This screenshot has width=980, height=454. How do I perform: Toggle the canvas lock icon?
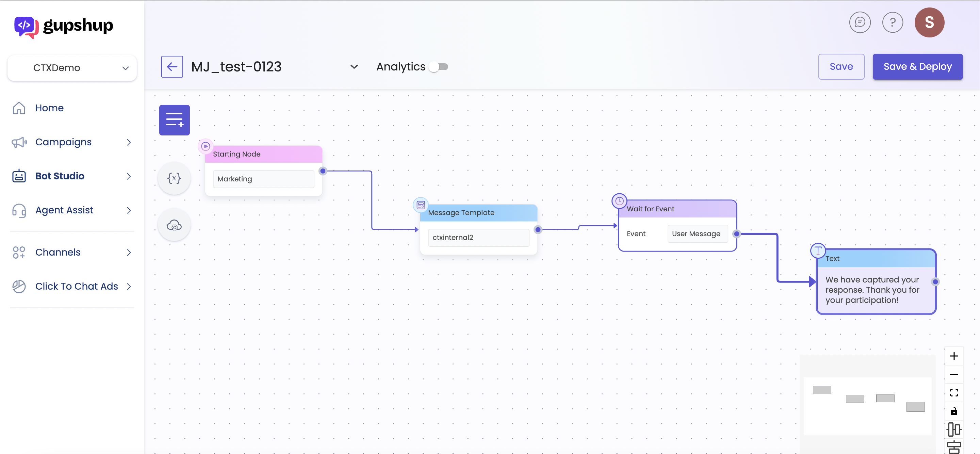click(954, 411)
